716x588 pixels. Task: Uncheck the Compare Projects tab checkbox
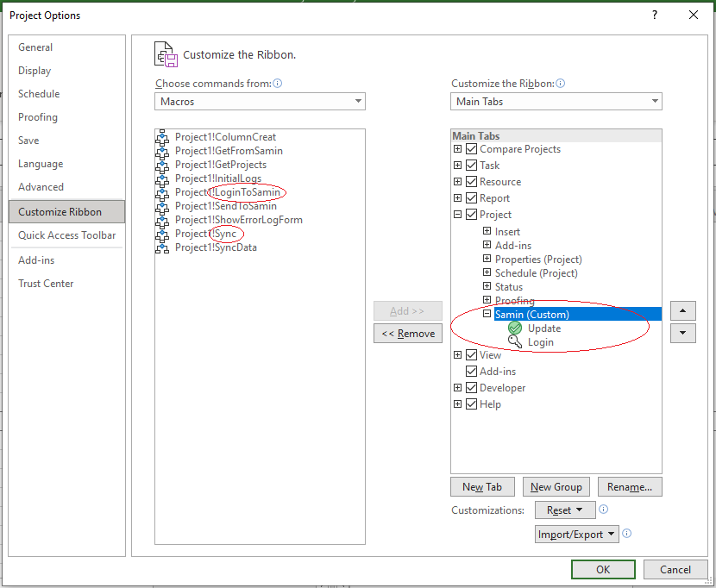(x=471, y=149)
